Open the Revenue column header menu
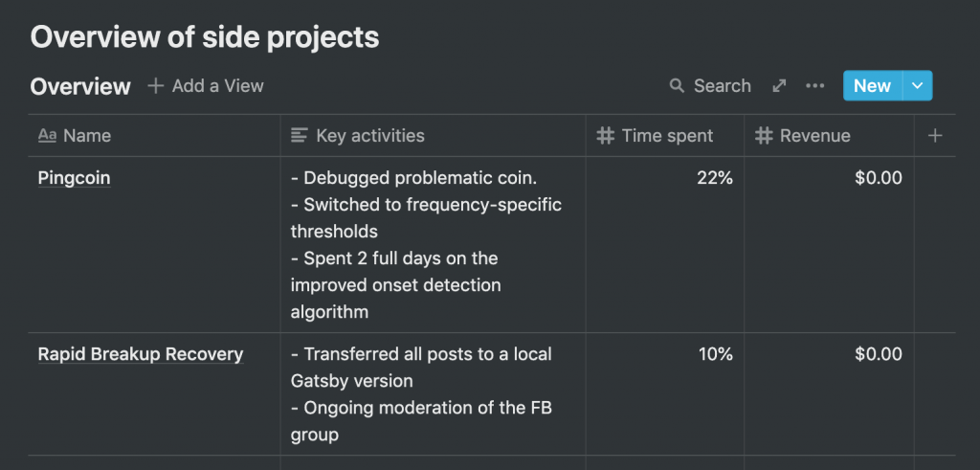The width and height of the screenshot is (980, 470). [x=815, y=136]
